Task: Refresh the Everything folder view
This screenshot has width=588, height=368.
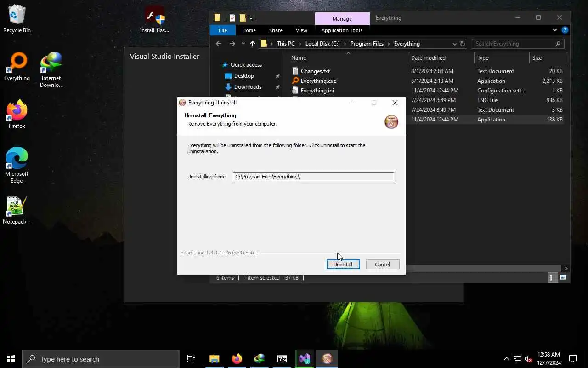Action: [x=463, y=44]
